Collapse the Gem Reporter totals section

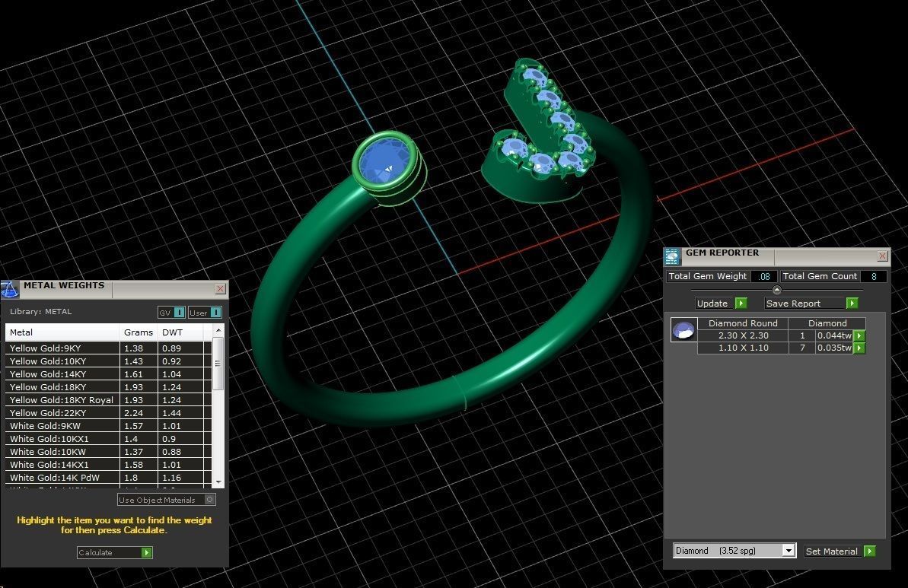coord(777,290)
